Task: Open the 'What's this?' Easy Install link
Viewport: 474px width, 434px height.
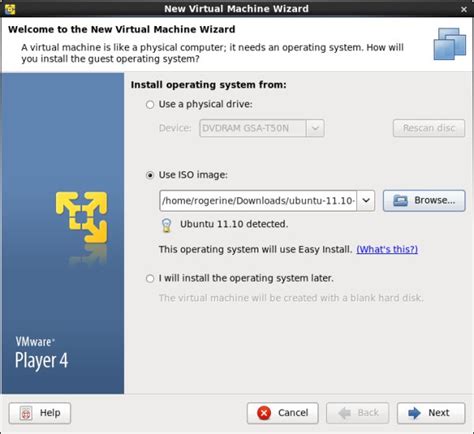Action: pos(387,249)
